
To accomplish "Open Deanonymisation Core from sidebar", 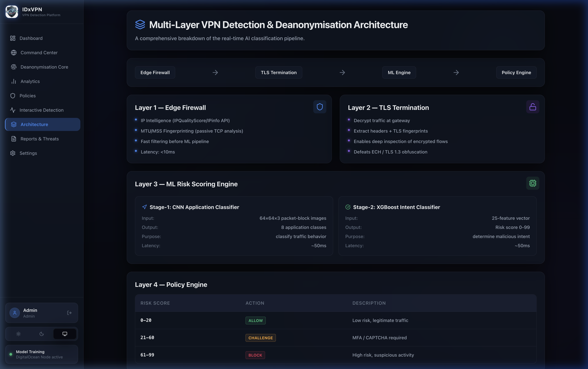I will click(44, 67).
